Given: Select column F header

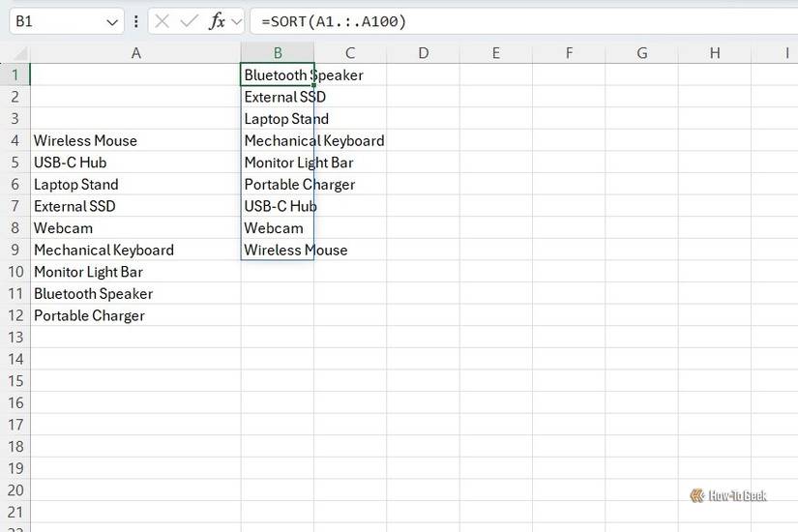Looking at the screenshot, I should pos(569,53).
